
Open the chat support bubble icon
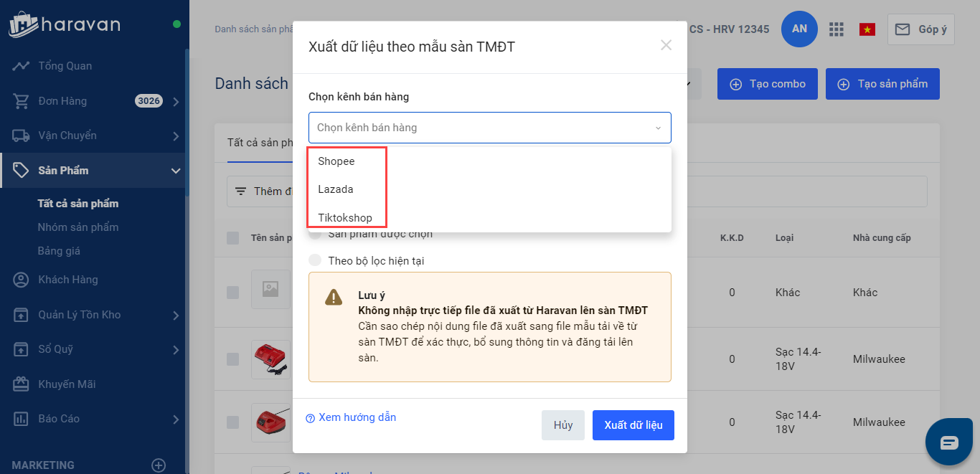949,442
